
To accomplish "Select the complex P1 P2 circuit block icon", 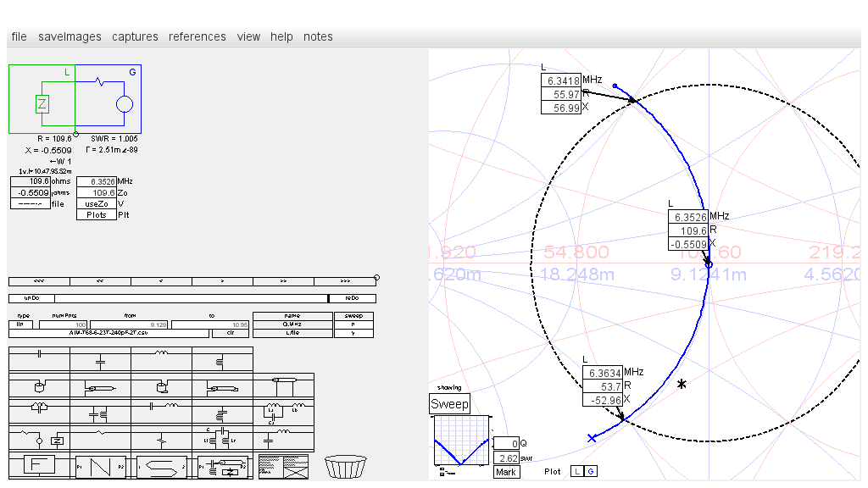I will (x=223, y=467).
